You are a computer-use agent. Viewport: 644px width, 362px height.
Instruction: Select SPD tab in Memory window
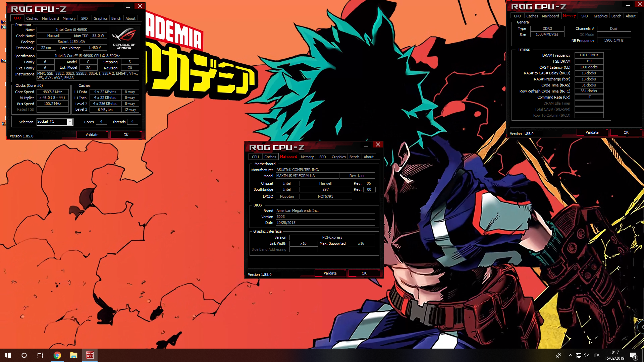tap(585, 16)
